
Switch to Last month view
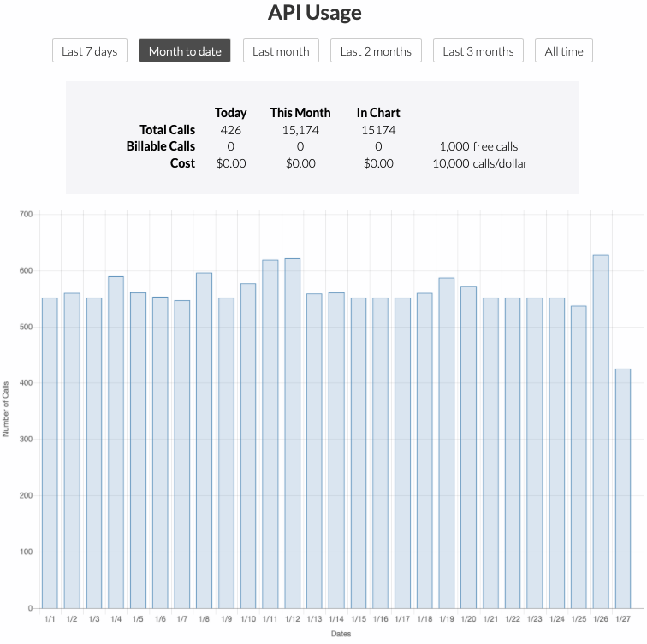(x=281, y=51)
